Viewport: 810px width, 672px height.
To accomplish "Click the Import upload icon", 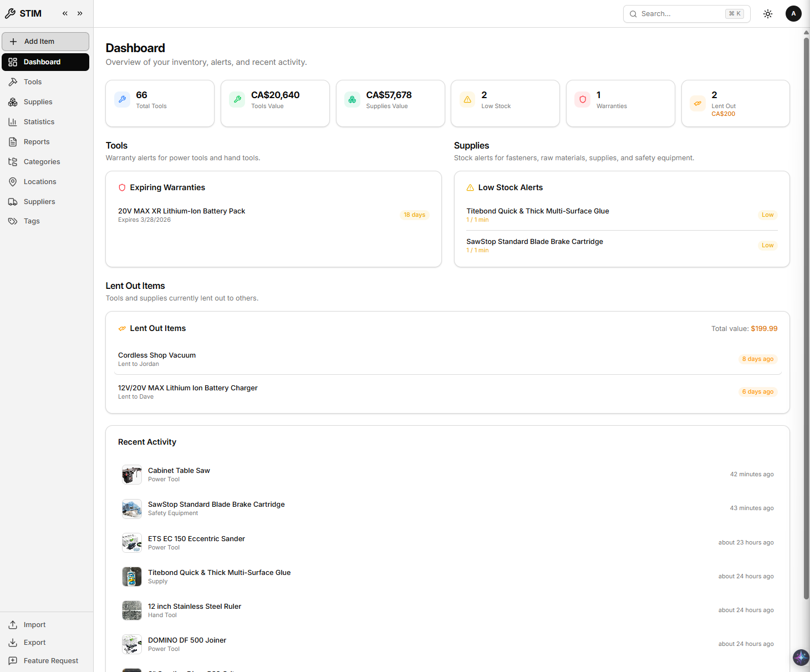I will pos(13,624).
